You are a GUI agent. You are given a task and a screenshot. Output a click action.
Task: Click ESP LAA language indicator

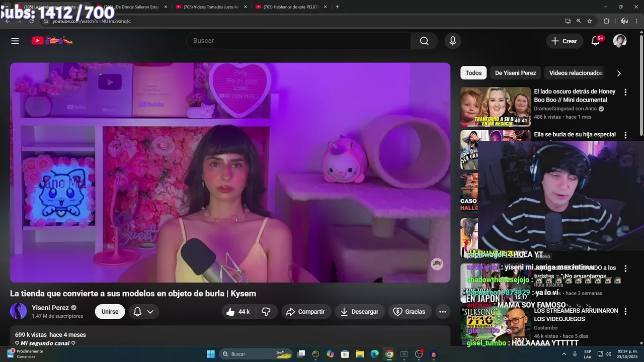click(588, 354)
